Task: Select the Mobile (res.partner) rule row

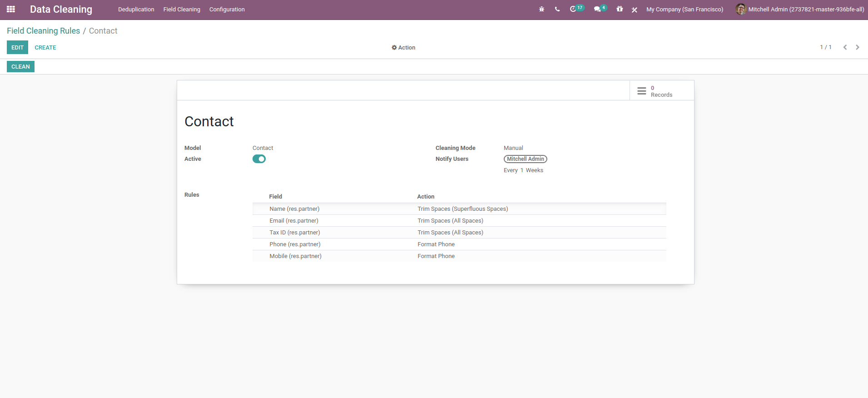Action: point(459,256)
